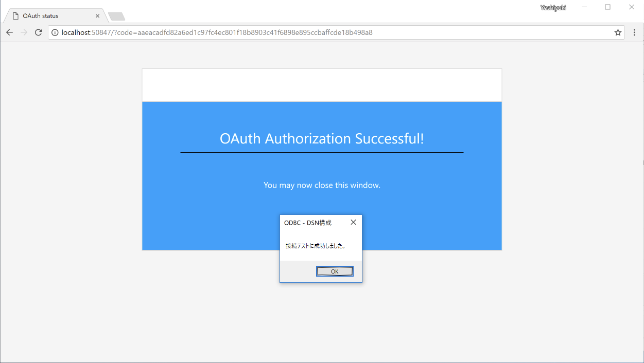644x363 pixels.
Task: Click the forward navigation arrow
Action: (24, 32)
